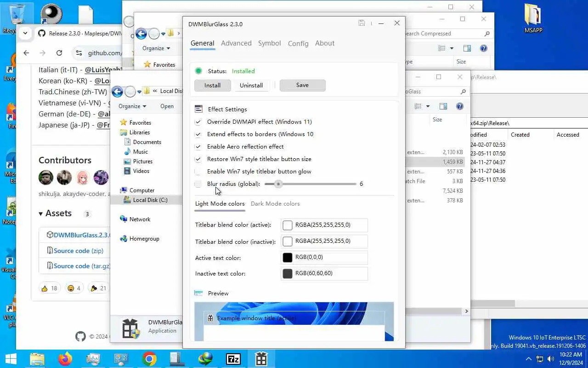Image resolution: width=588 pixels, height=368 pixels.
Task: Click Help icon in the BlurGlass explorer window
Action: (459, 106)
